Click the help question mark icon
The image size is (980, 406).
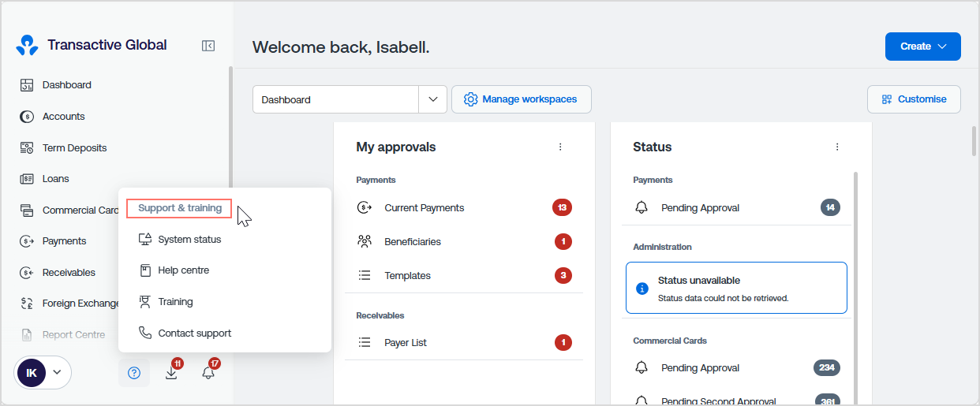point(134,373)
